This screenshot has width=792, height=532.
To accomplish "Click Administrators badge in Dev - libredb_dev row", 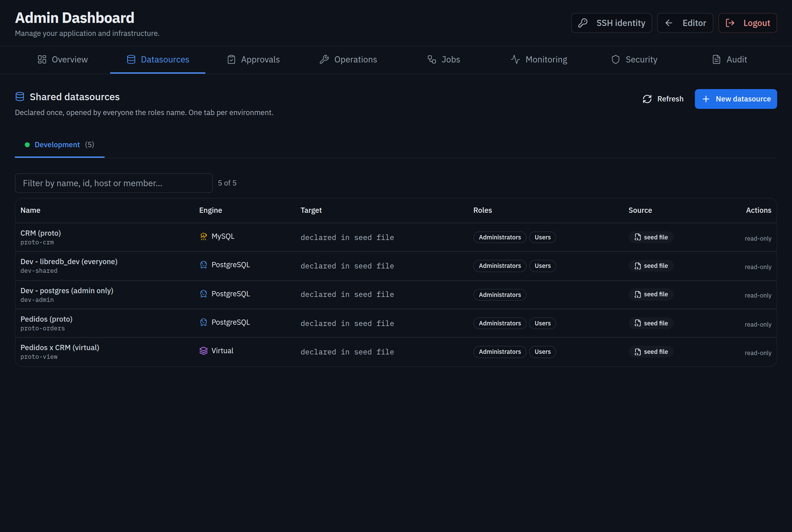I will (x=500, y=266).
